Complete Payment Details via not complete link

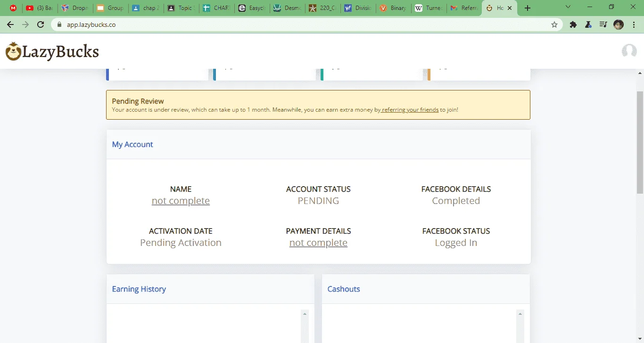(x=318, y=243)
